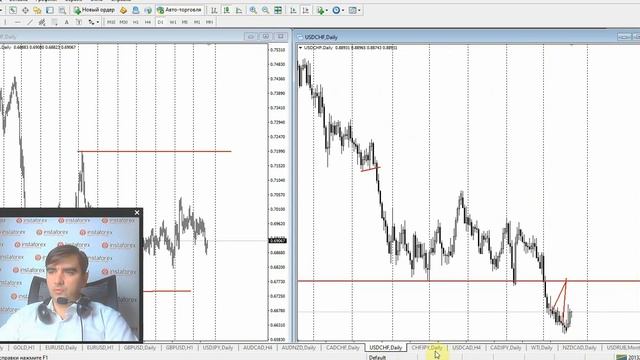Open the Market Watch panel icon

click(x=13, y=10)
